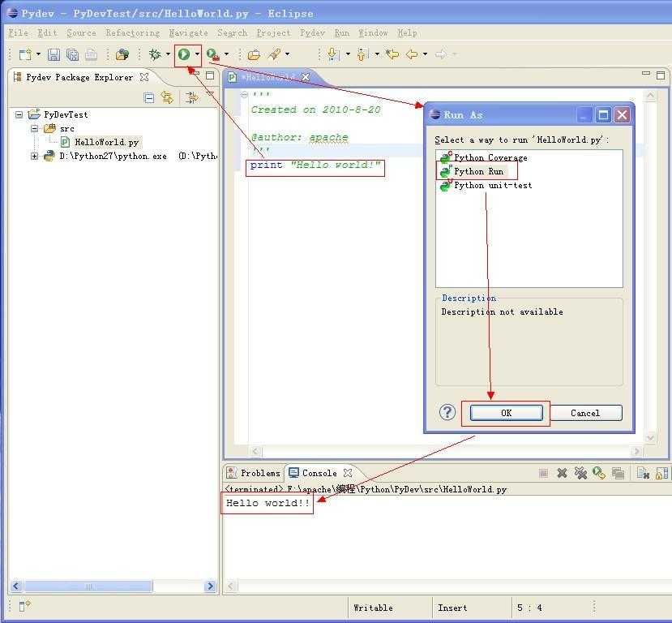Open the Source menu
The width and height of the screenshot is (672, 623).
[81, 33]
